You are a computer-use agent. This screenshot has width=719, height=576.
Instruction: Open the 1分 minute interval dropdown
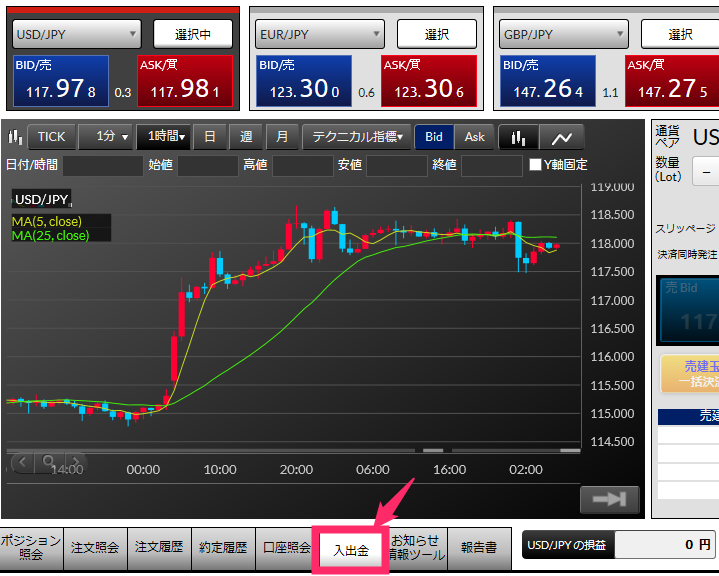[105, 137]
